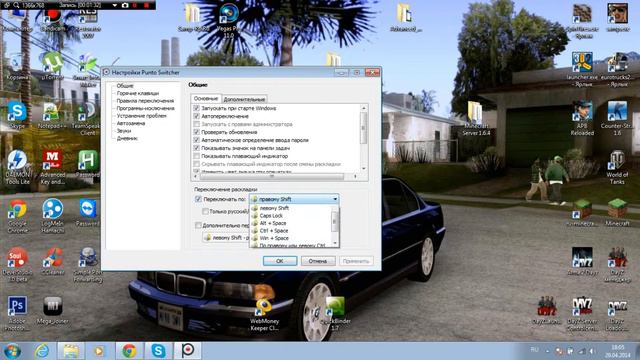Select the Minecraft Server 1.6.4 folder

(475, 119)
